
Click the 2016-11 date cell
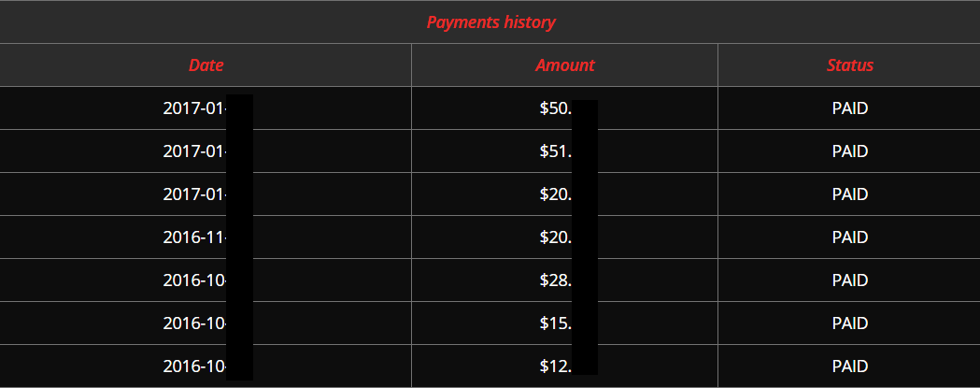(206, 237)
